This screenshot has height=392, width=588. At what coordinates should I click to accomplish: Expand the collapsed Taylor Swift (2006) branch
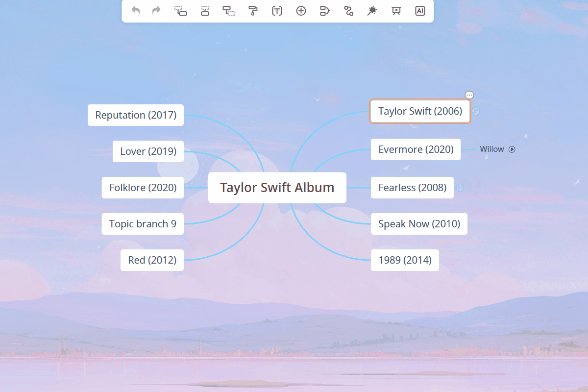point(475,111)
